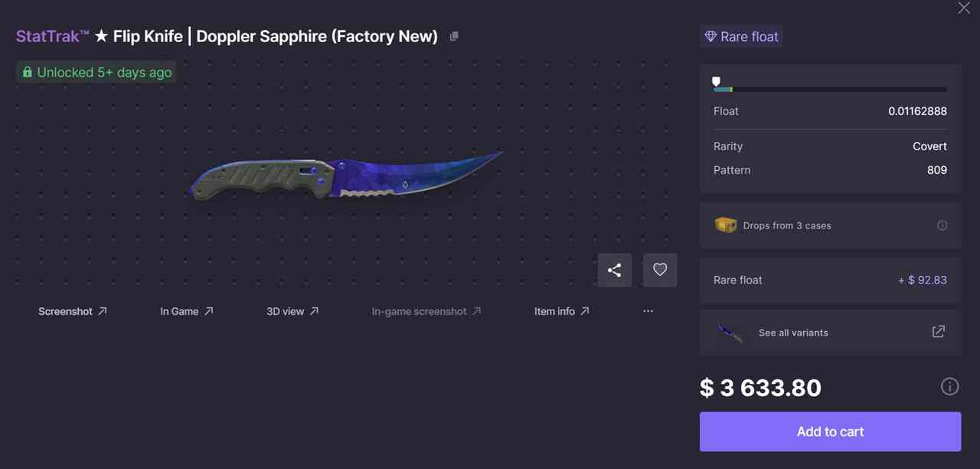Image resolution: width=980 pixels, height=469 pixels.
Task: Click the info icon next to the price
Action: [x=949, y=386]
